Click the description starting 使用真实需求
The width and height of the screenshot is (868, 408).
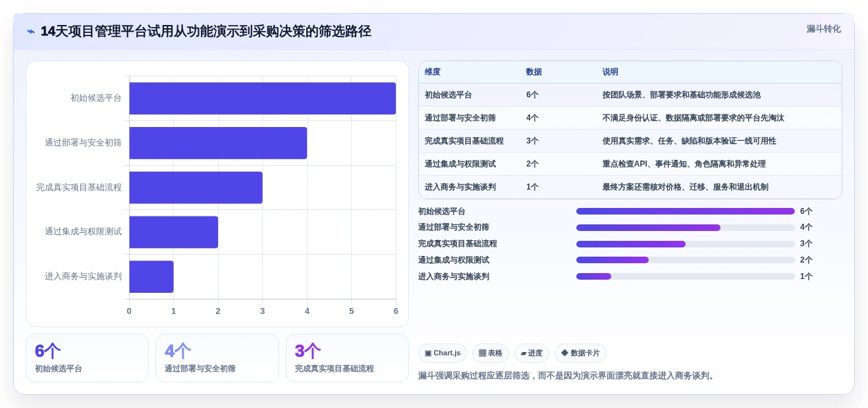click(690, 141)
